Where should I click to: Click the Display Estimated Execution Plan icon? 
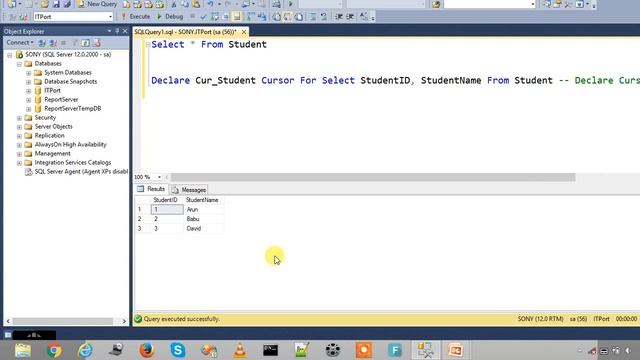[214, 17]
